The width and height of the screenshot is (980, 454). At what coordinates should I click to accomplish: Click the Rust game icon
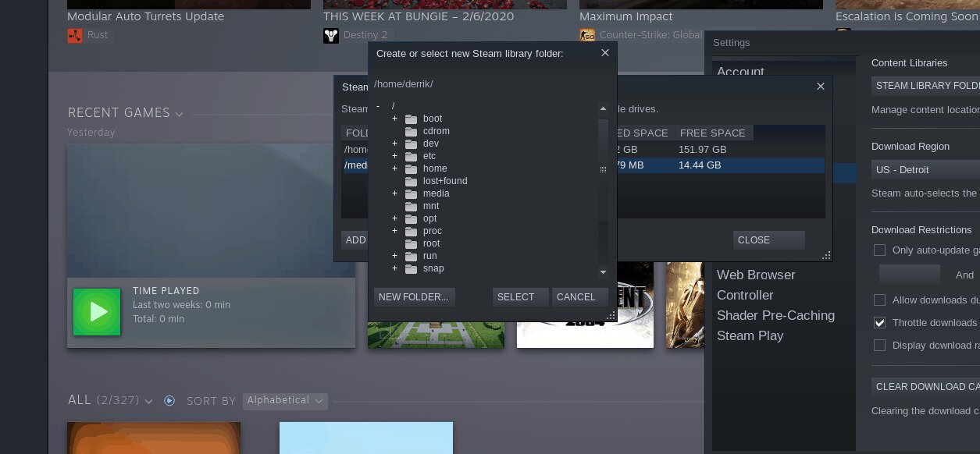[x=75, y=34]
